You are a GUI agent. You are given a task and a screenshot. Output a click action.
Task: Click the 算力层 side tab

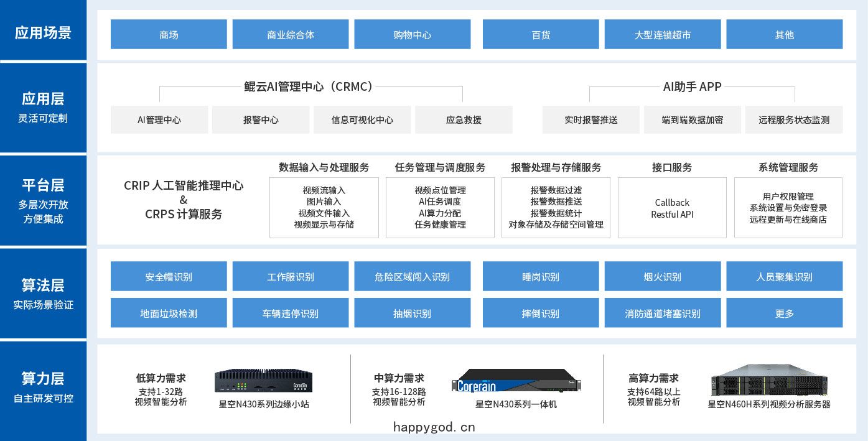click(44, 391)
